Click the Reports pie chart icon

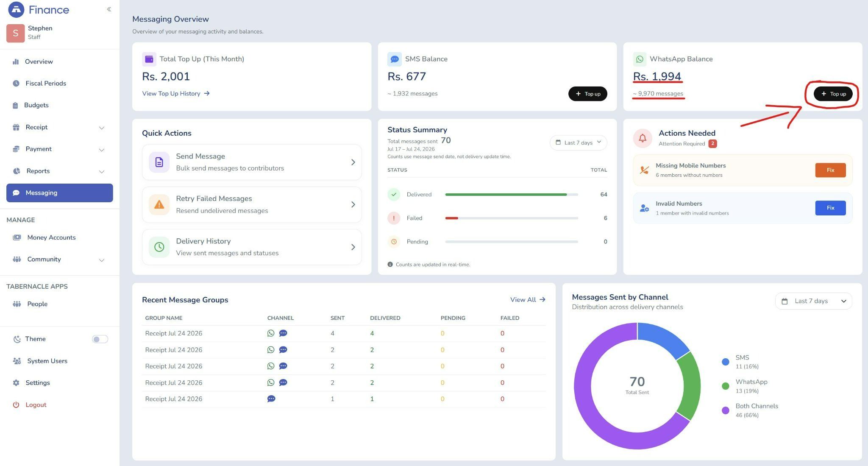(x=17, y=171)
